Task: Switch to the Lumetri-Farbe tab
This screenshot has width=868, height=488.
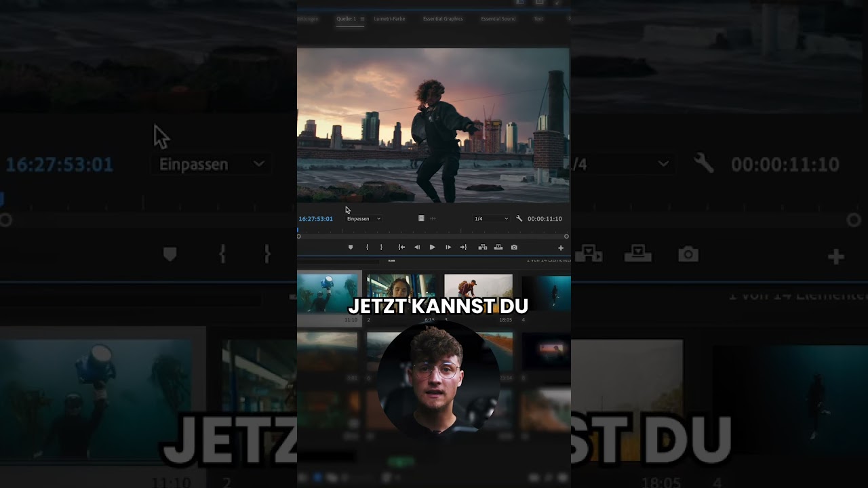Action: point(389,19)
